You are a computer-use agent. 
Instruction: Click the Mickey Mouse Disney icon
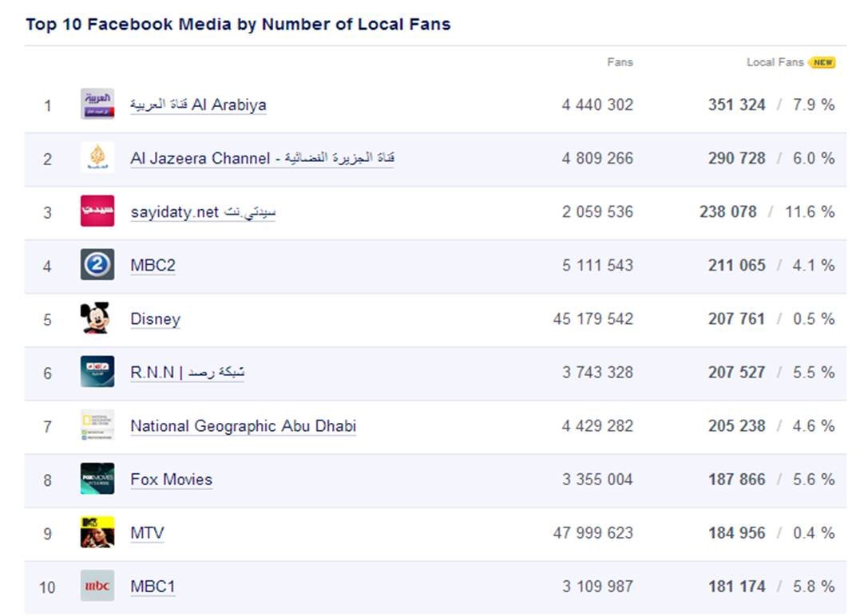pos(96,318)
